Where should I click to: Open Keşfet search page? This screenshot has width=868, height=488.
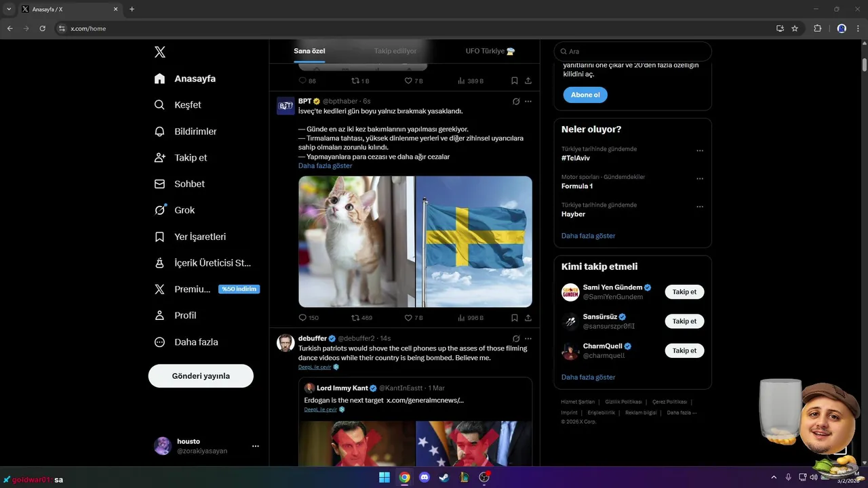pyautogui.click(x=178, y=105)
